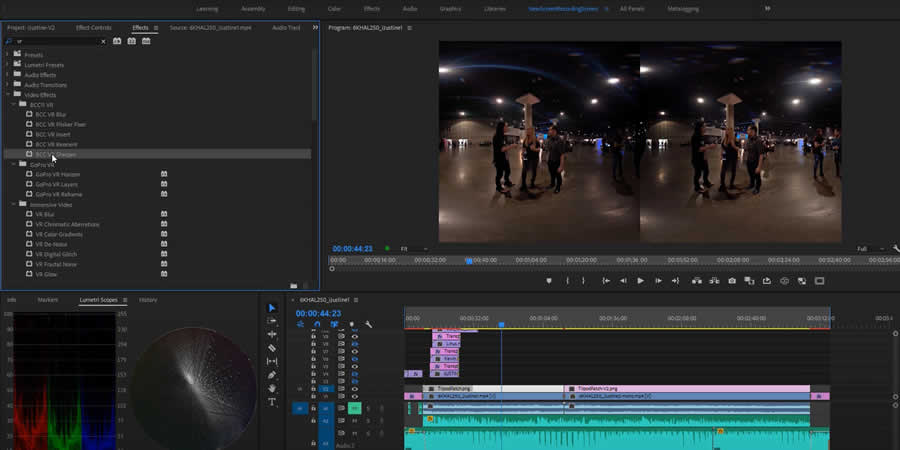Expand the Lumetri Presets folder
900x450 pixels.
click(x=9, y=65)
